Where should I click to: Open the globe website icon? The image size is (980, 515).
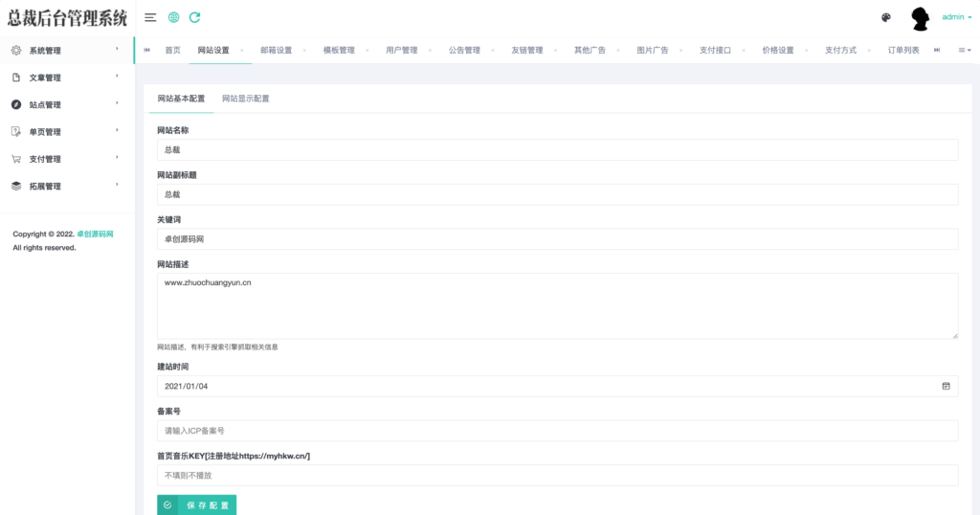pos(174,17)
